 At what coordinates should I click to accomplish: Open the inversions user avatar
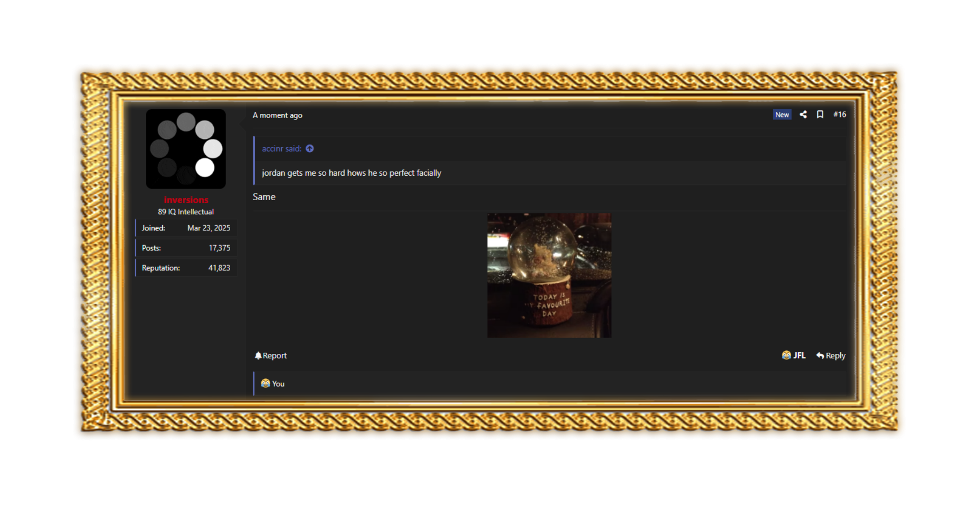tap(186, 149)
